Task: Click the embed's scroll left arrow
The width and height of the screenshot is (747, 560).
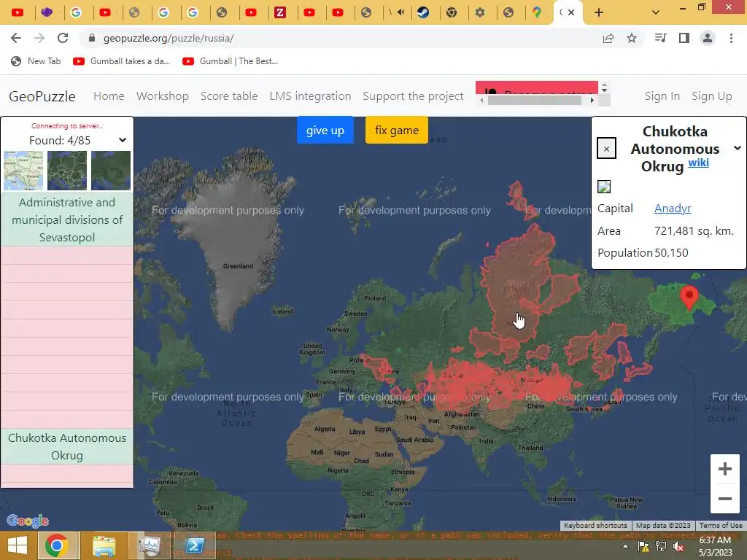Action: point(481,100)
